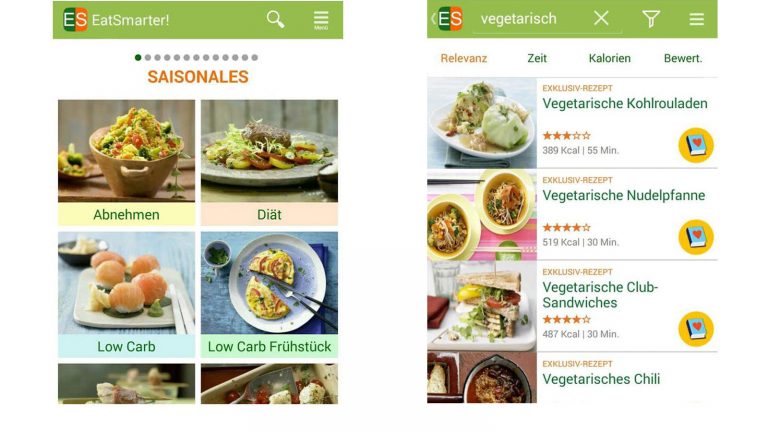The image size is (768, 432).
Task: Select the Low Carb category
Action: [x=126, y=295]
